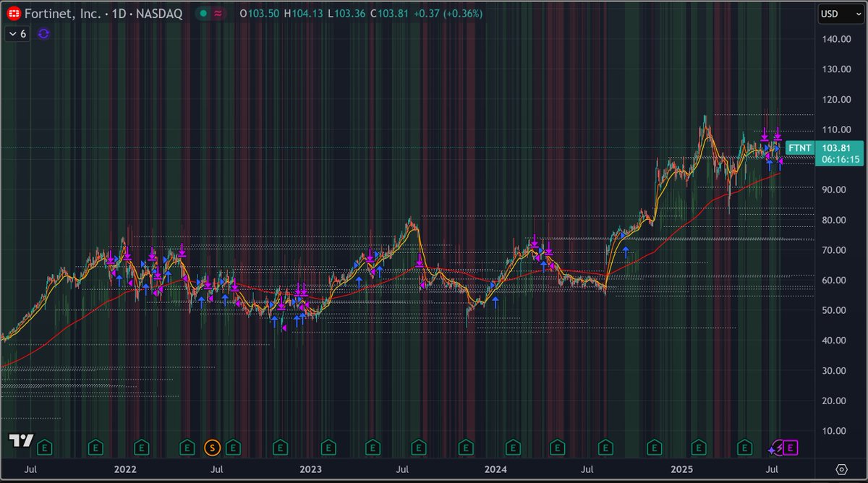
Task: Click the purple circular sync icon
Action: point(43,33)
